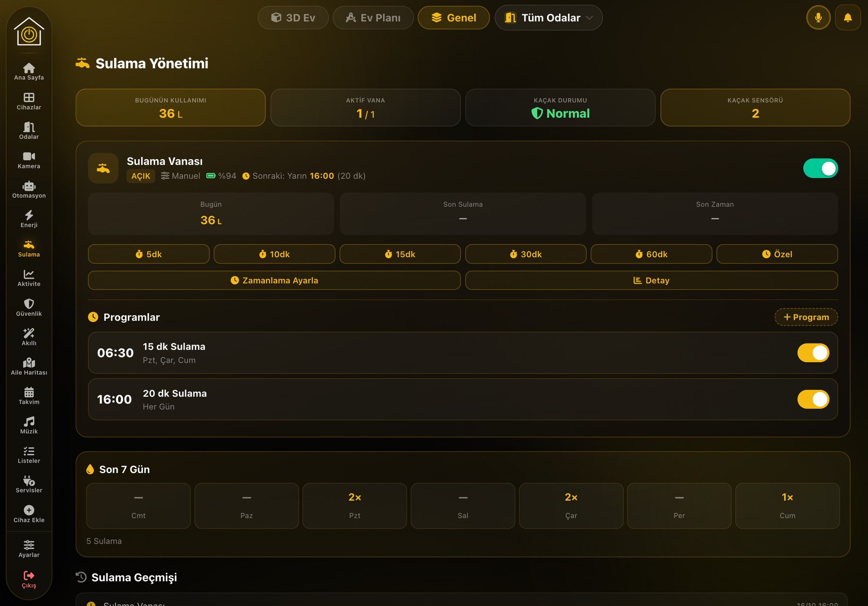Click the home power logo

point(29,31)
